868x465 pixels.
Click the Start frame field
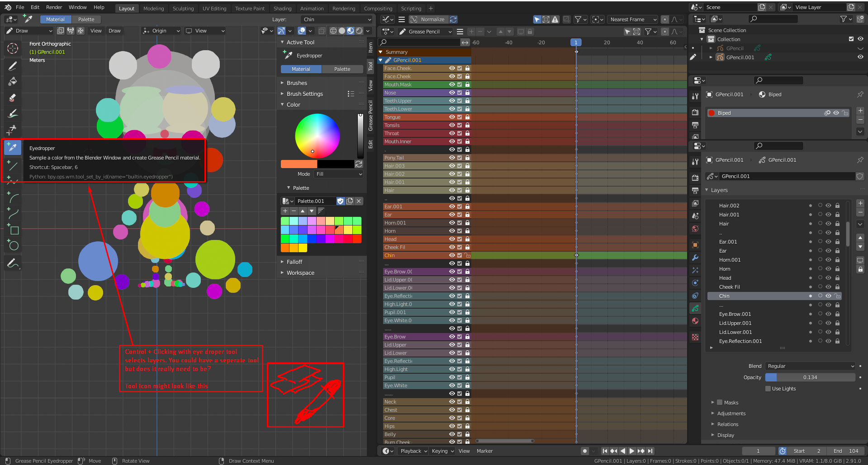coord(807,451)
